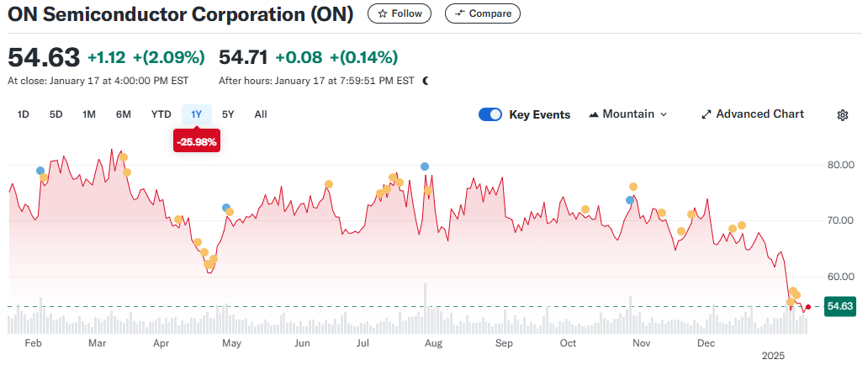This screenshot has width=868, height=365.
Task: Select the 5D time range tab
Action: pyautogui.click(x=56, y=114)
